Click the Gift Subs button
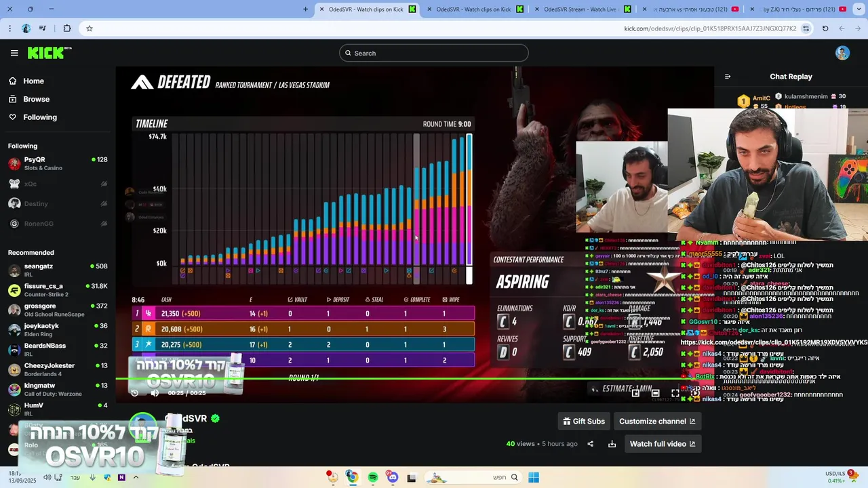 point(584,421)
